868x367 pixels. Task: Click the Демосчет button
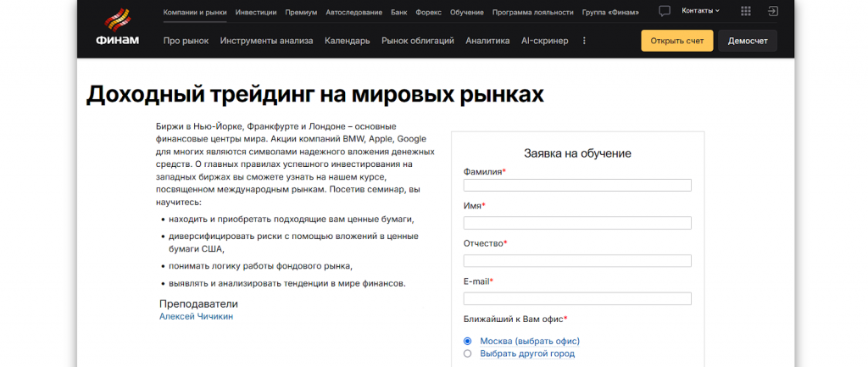pyautogui.click(x=747, y=41)
